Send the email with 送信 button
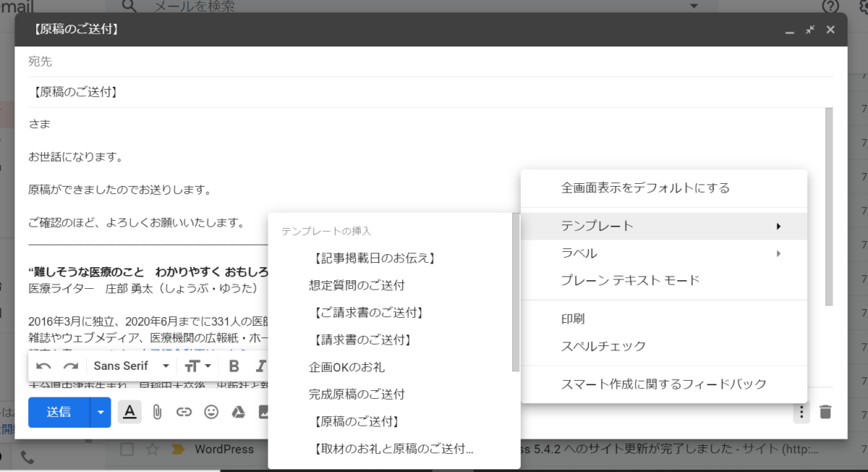 [59, 412]
